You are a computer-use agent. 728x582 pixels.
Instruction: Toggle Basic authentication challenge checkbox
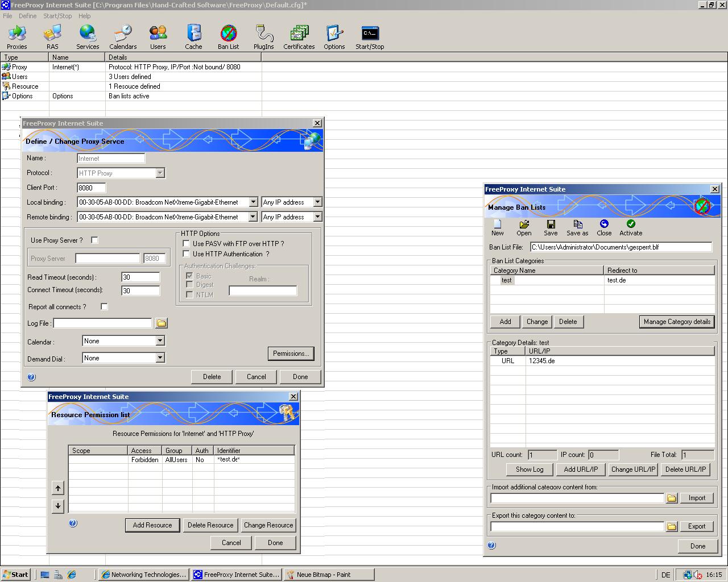point(189,276)
